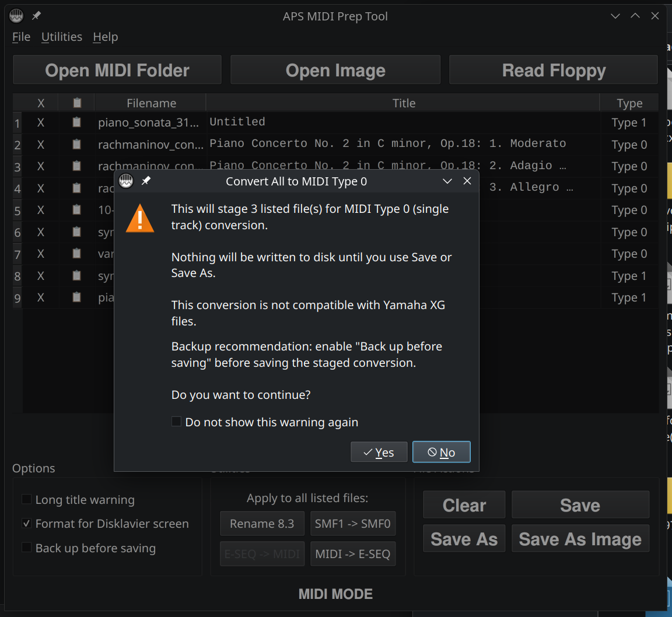This screenshot has width=672, height=617.
Task: Click the pin icon in main title bar
Action: [36, 16]
